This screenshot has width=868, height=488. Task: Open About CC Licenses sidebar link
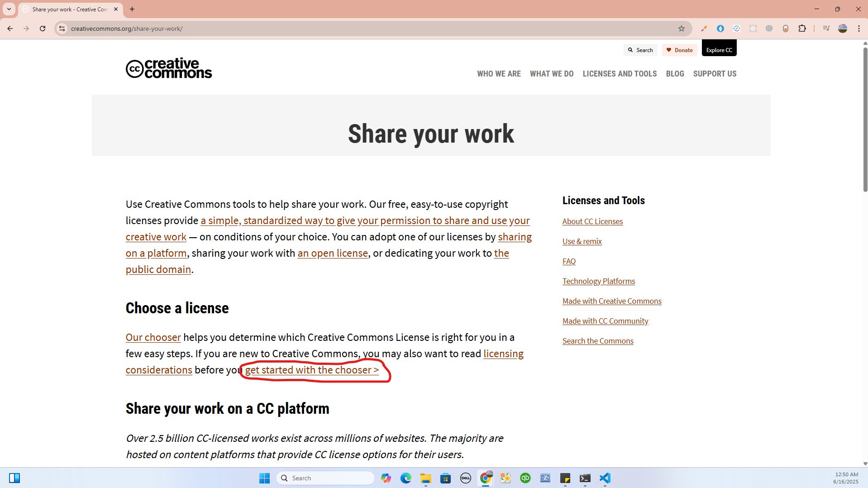click(x=592, y=221)
